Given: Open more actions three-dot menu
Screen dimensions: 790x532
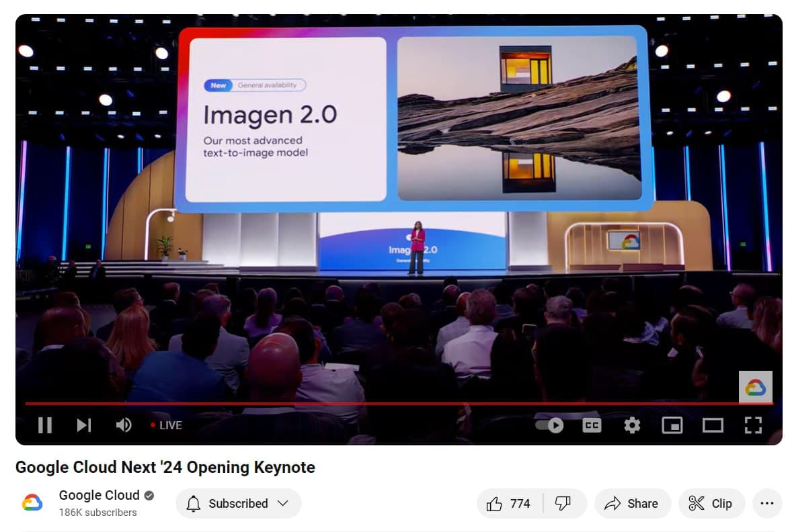Looking at the screenshot, I should tap(767, 503).
